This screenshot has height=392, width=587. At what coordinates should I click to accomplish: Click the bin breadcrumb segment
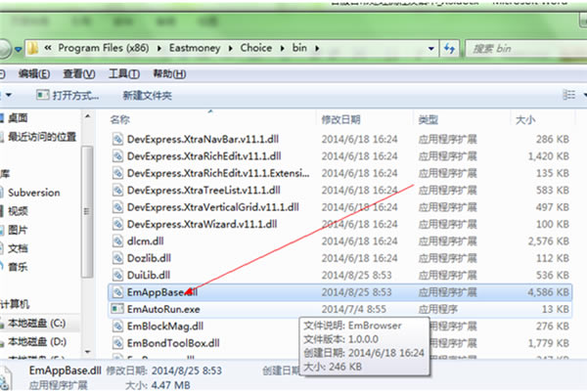(299, 48)
